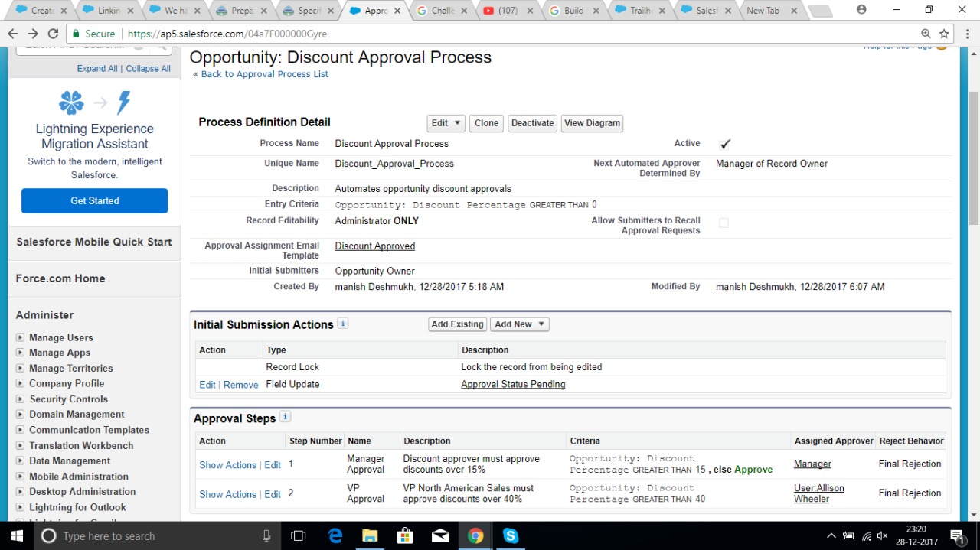Open Task View on the taskbar
Screen dimensions: 980x550
point(299,535)
